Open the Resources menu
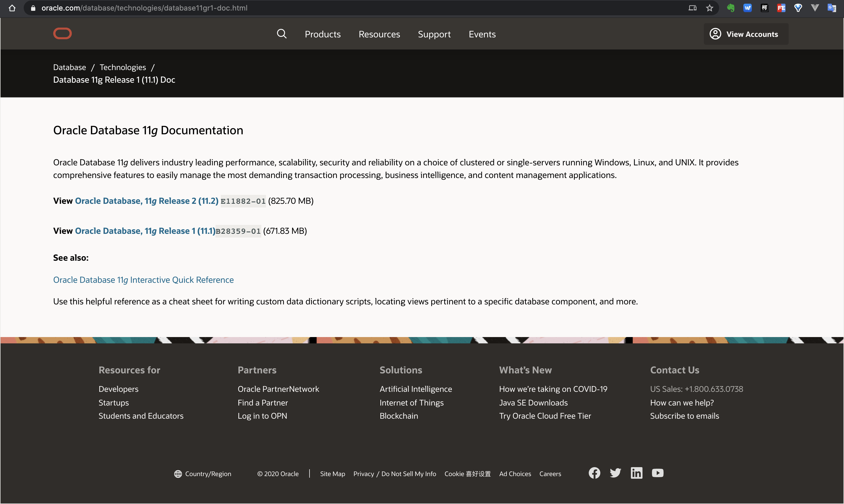Viewport: 844px width, 504px height. (379, 34)
